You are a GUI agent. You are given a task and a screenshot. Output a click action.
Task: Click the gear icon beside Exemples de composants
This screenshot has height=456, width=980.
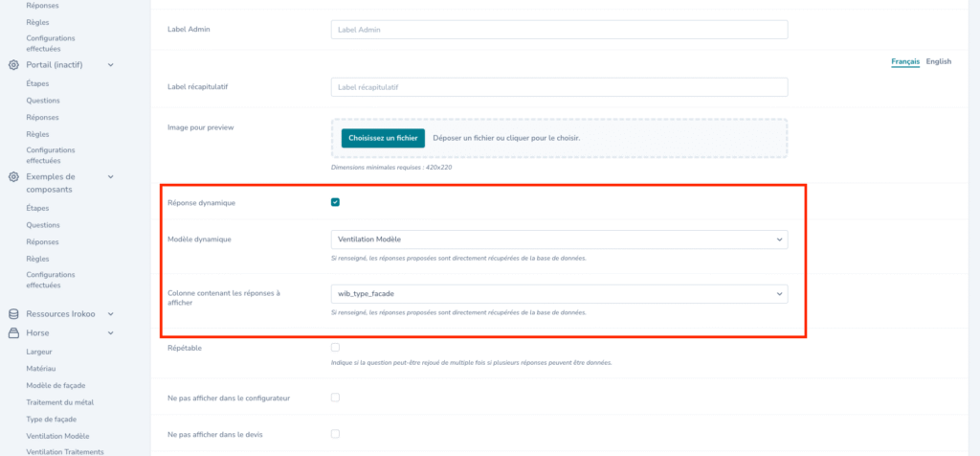13,177
